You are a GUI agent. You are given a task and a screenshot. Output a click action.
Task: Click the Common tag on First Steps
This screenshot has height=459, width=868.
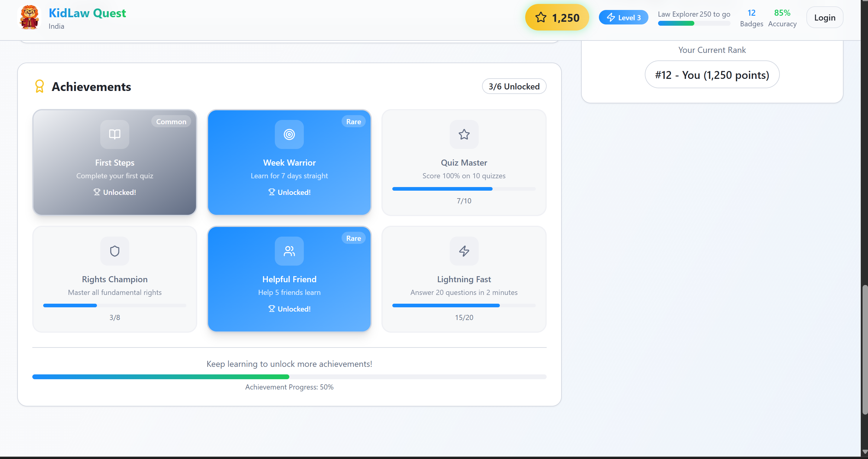(x=171, y=122)
